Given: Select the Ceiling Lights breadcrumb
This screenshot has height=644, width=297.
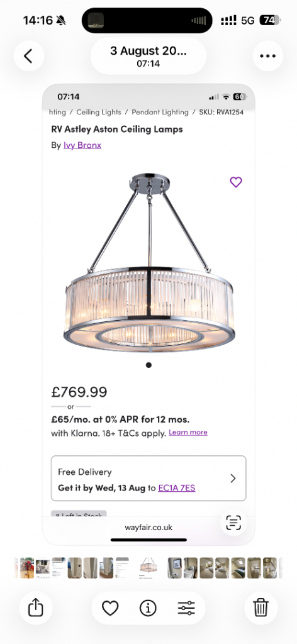Looking at the screenshot, I should 99,112.
